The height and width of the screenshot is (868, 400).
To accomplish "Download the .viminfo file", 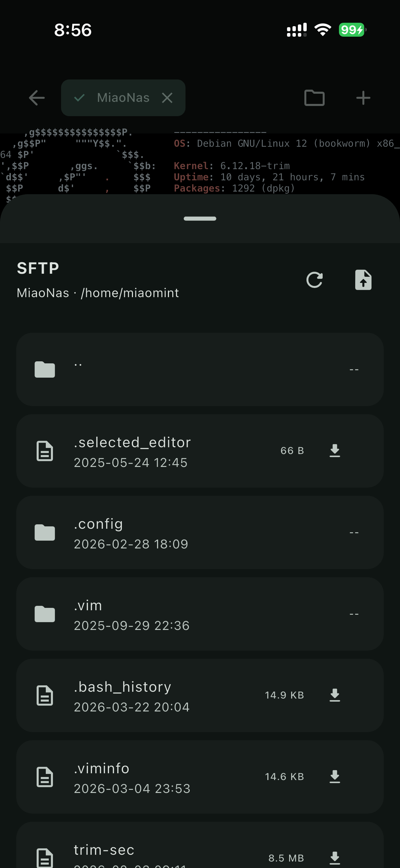I will [x=335, y=777].
